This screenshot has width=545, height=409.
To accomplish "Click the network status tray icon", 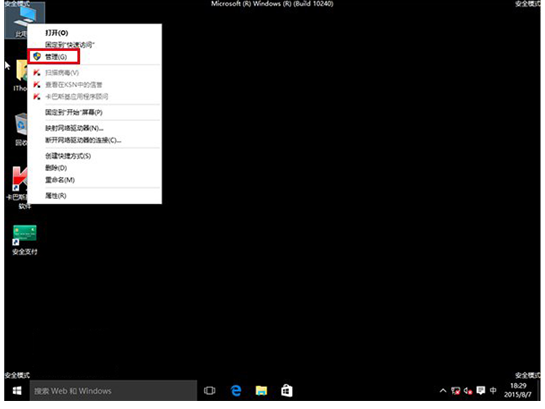I will 455,391.
